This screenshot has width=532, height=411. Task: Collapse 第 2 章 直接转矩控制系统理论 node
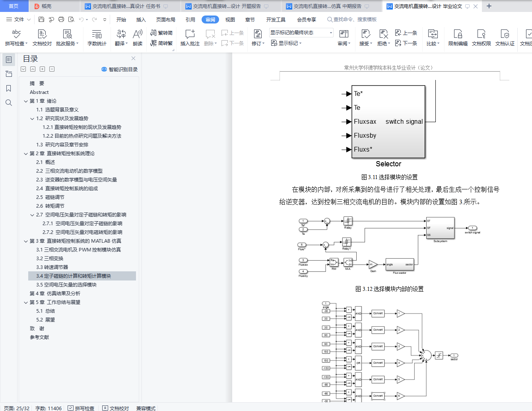coord(26,154)
